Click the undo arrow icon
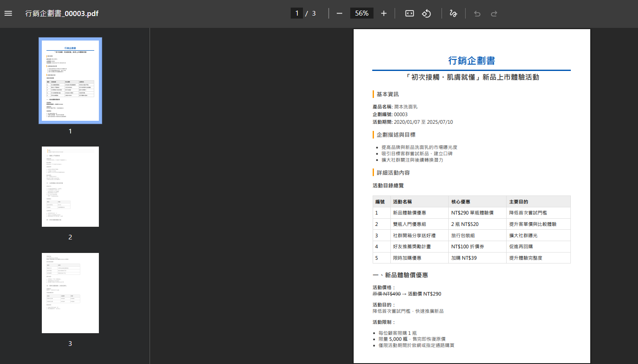 [x=477, y=14]
